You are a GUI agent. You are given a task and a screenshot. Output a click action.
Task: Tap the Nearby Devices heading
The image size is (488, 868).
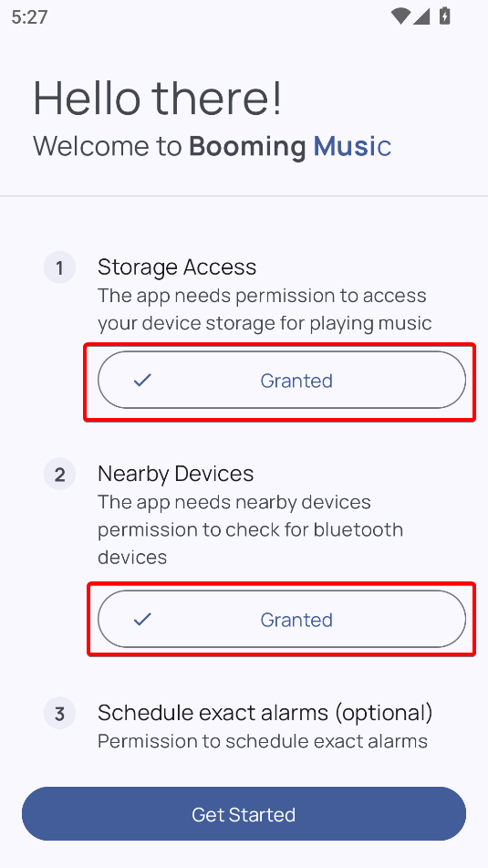176,474
